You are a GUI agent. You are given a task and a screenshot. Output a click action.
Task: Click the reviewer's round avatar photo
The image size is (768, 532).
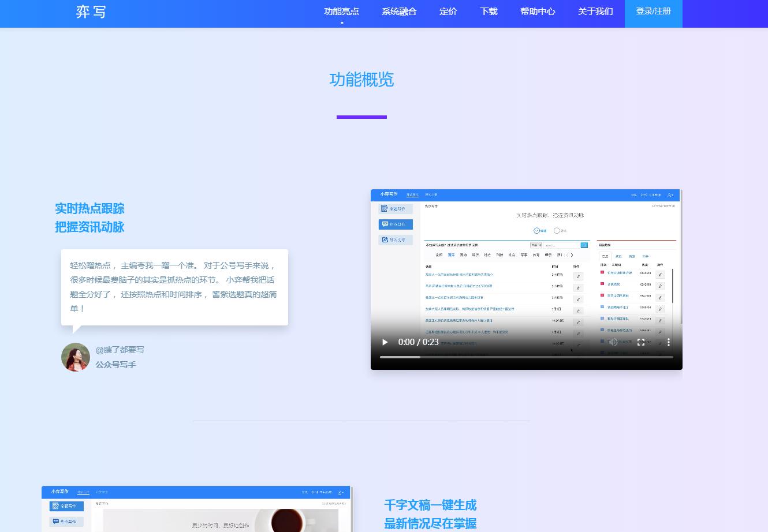click(76, 357)
